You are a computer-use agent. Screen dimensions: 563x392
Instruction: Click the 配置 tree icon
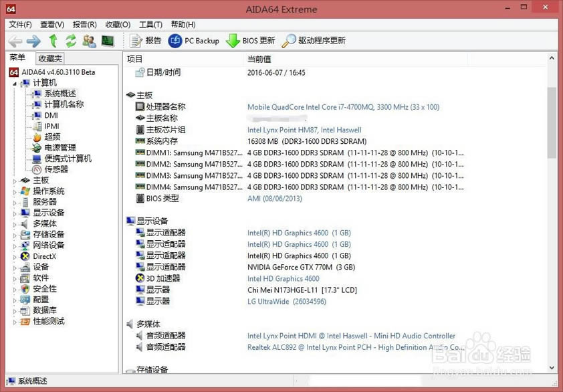click(25, 300)
